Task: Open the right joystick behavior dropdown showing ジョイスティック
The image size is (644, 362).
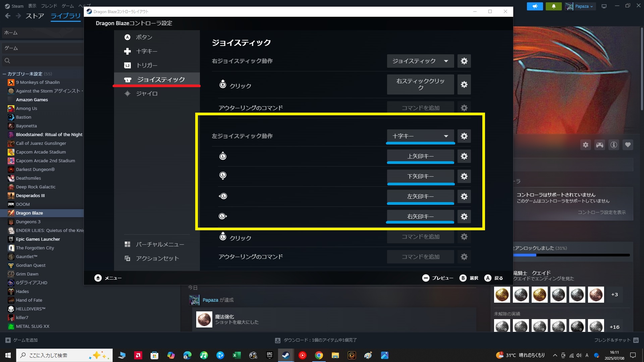Action: [x=420, y=61]
